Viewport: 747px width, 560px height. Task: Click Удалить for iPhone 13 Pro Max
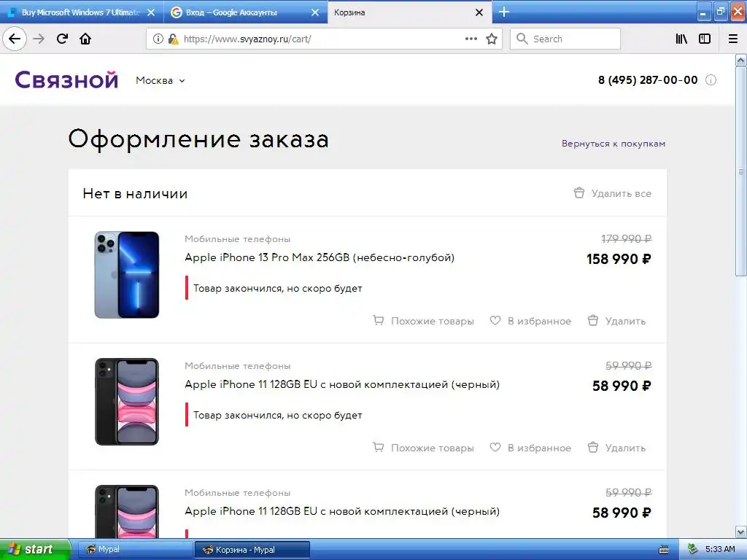616,321
